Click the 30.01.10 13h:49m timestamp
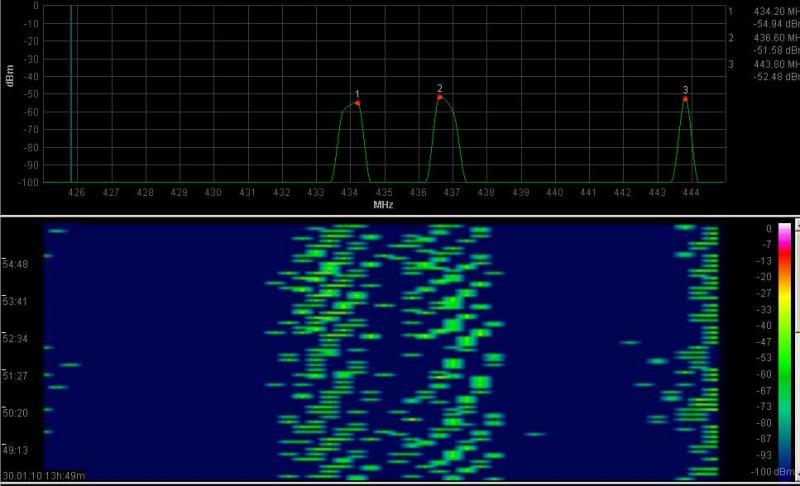 click(x=44, y=475)
